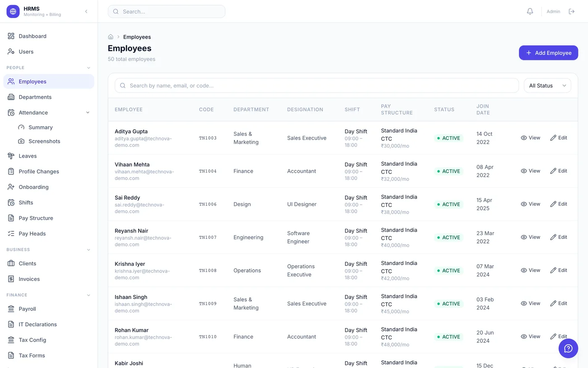Click the Payroll bank icon

[x=11, y=309]
